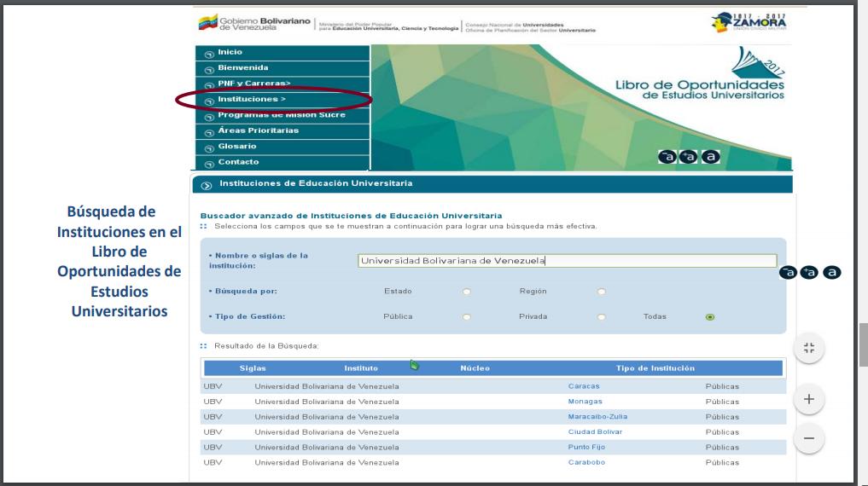Select the Estado search radio button
Image resolution: width=868 pixels, height=486 pixels.
click(x=467, y=292)
